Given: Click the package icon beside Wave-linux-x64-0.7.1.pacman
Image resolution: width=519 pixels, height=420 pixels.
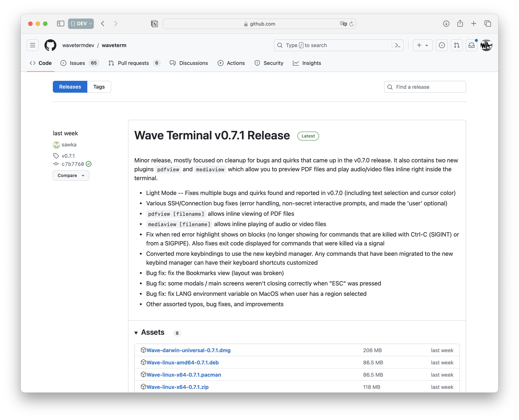Looking at the screenshot, I should click(x=143, y=375).
